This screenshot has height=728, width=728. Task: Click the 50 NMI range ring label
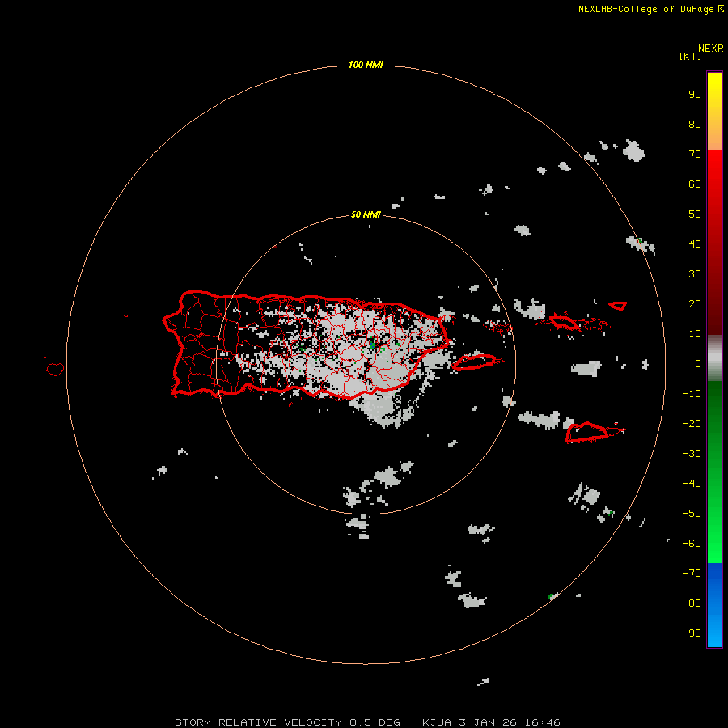[366, 214]
